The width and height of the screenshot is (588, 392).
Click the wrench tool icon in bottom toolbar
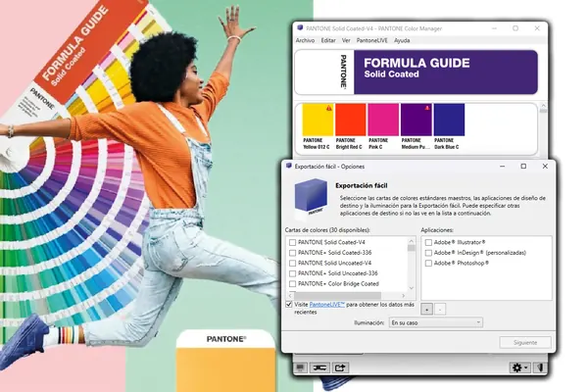[x=319, y=367]
